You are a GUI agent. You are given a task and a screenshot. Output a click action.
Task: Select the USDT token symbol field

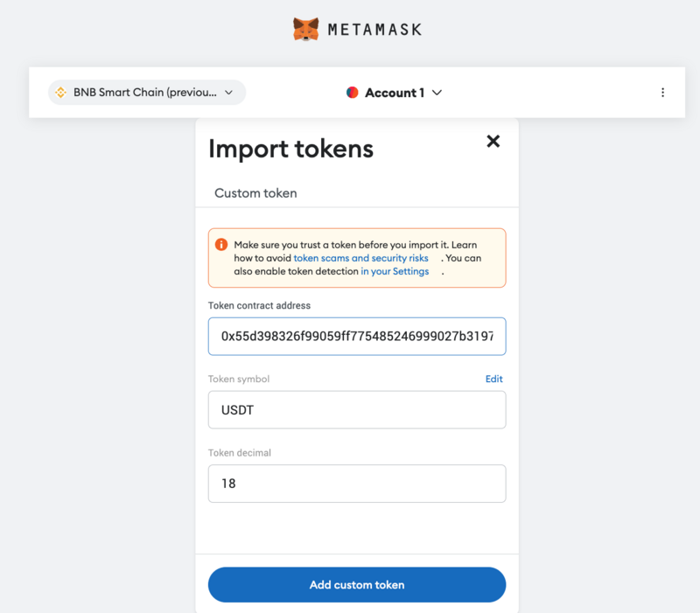pyautogui.click(x=357, y=410)
